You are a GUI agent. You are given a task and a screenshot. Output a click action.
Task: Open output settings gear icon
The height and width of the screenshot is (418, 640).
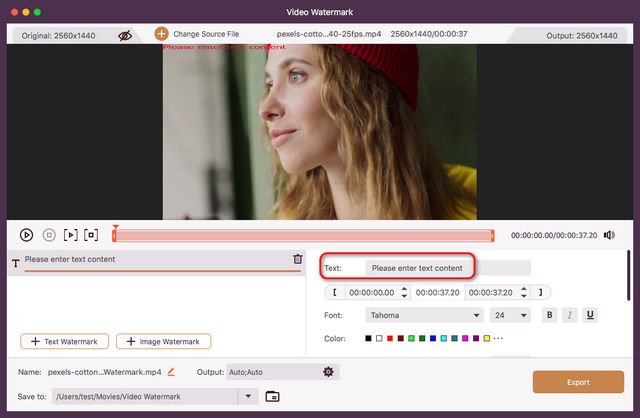[x=327, y=372]
